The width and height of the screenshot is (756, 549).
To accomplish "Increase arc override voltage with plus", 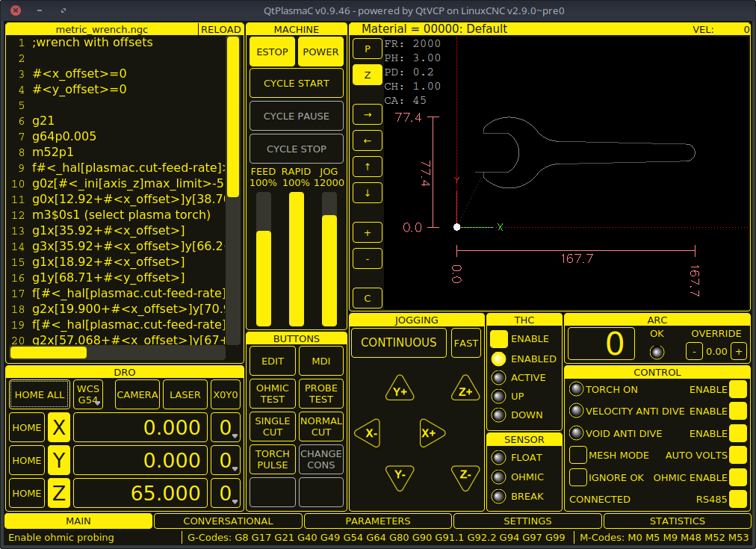I will 739,351.
